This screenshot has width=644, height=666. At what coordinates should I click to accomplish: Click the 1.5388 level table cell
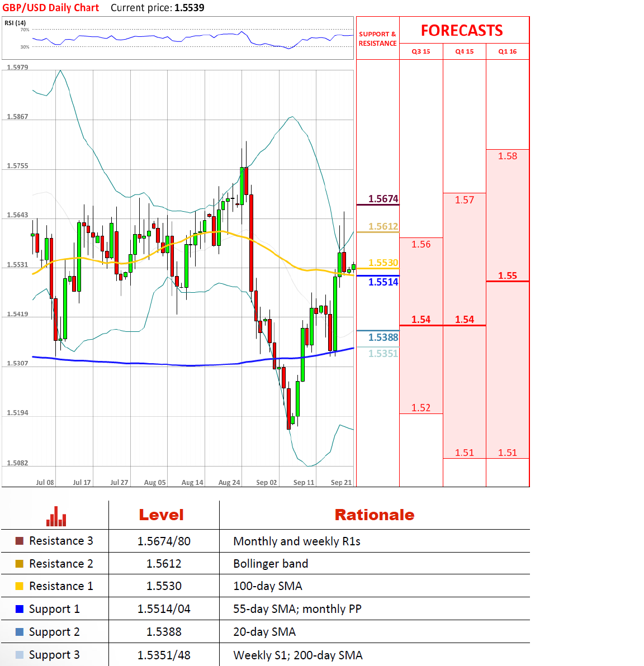pyautogui.click(x=164, y=632)
